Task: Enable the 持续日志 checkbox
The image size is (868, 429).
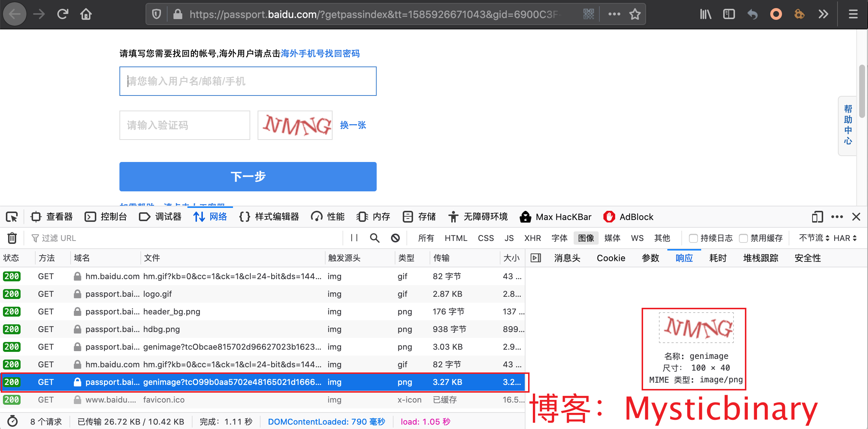Action: coord(693,238)
